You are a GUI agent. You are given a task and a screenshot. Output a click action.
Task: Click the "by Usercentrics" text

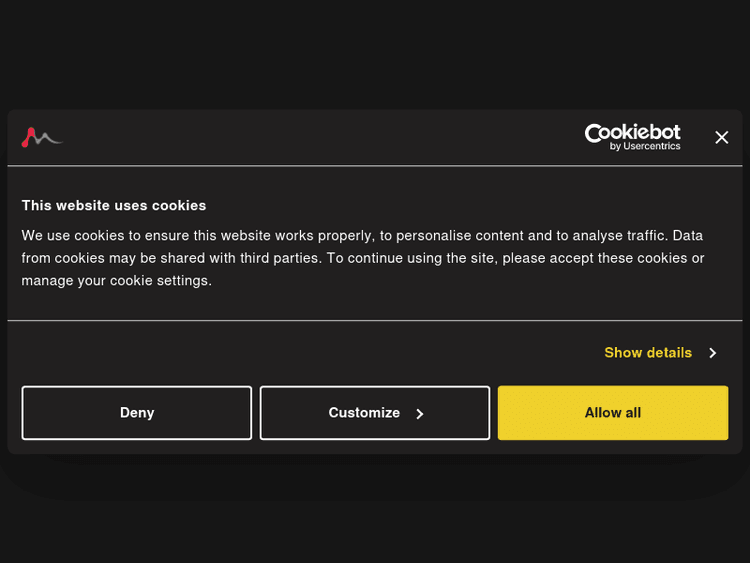click(x=645, y=147)
